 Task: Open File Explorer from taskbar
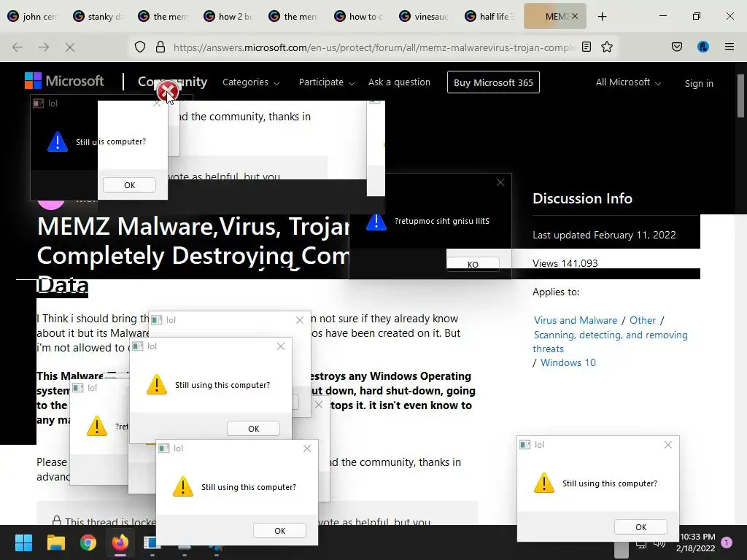(x=55, y=542)
